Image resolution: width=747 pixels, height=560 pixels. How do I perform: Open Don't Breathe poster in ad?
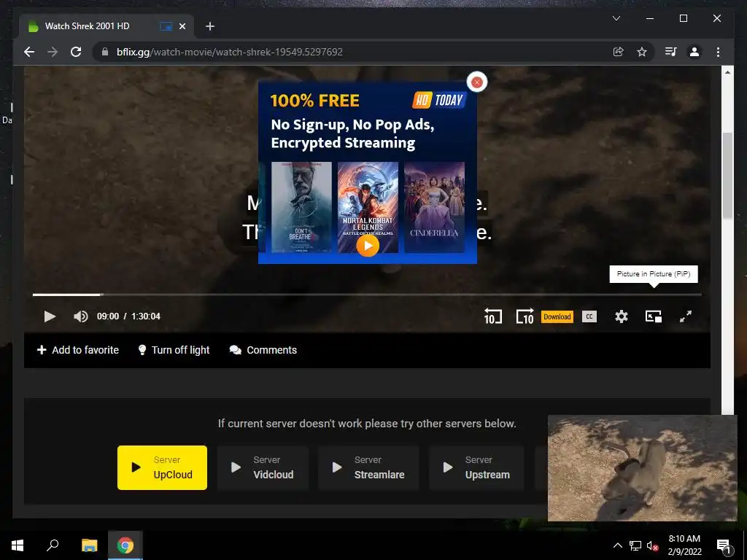301,208
